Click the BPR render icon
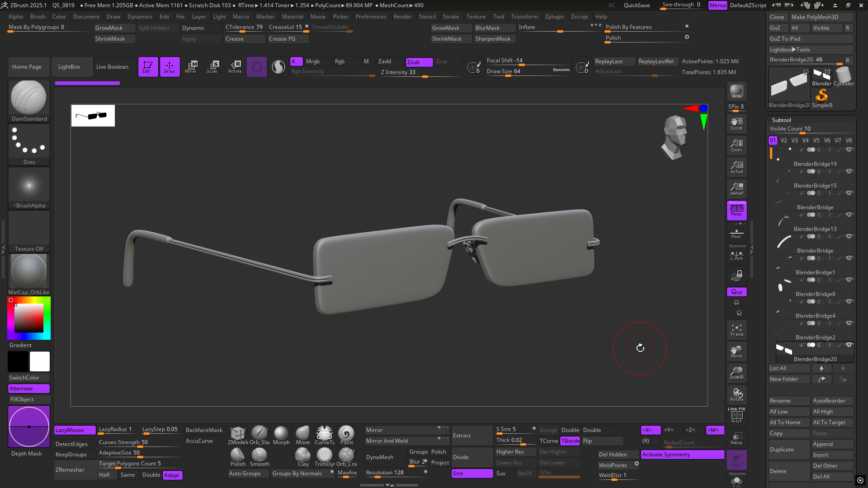Viewport: 868px width, 488px height. click(x=736, y=91)
